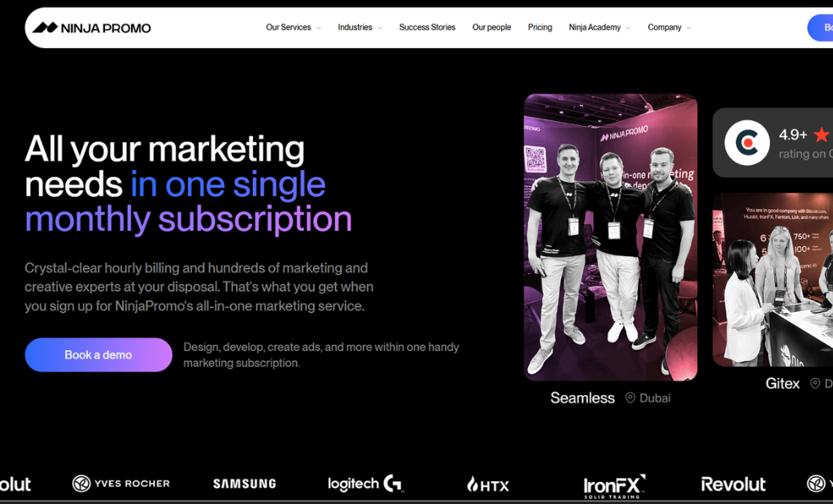
Task: Click the HTX flame logo
Action: [x=488, y=484]
